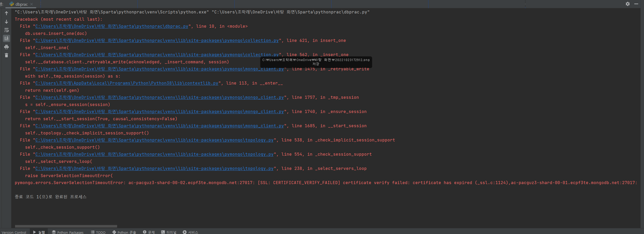Viewport: 644px width, 234px height.
Task: Toggle soft-wrap for console output
Action: 6,30
